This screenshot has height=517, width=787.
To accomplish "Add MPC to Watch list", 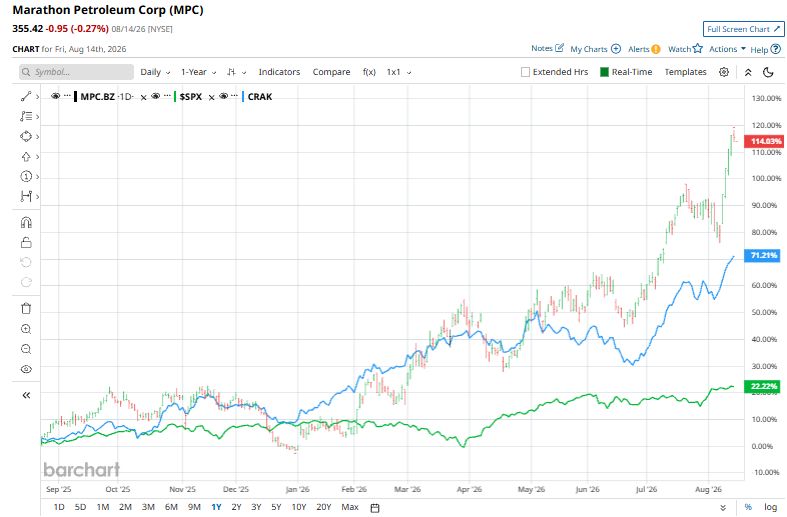I will (x=685, y=49).
